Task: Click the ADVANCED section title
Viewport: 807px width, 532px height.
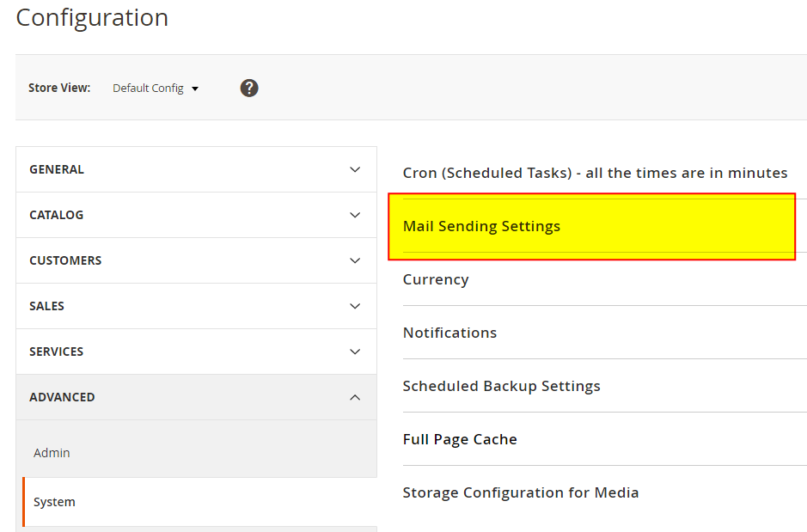Action: [62, 397]
